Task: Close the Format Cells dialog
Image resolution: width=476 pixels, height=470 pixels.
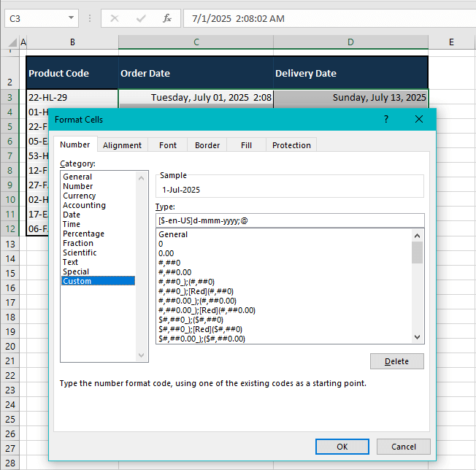Action: click(419, 119)
